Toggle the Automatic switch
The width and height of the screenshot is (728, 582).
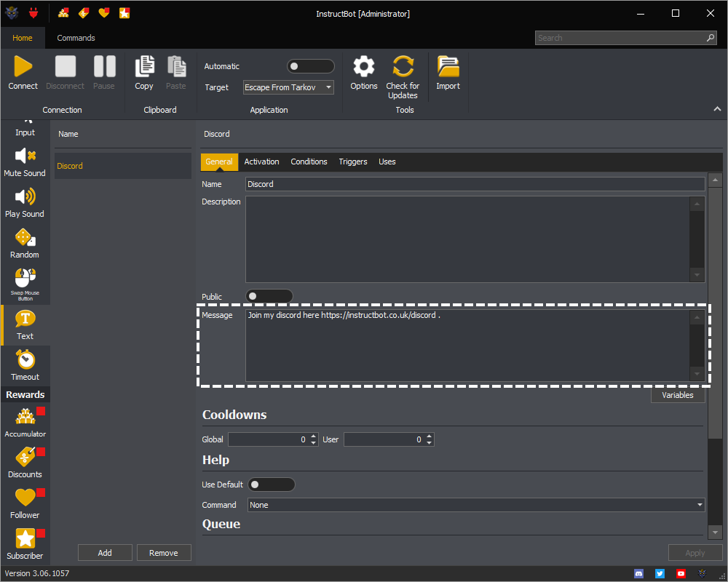[x=310, y=66]
